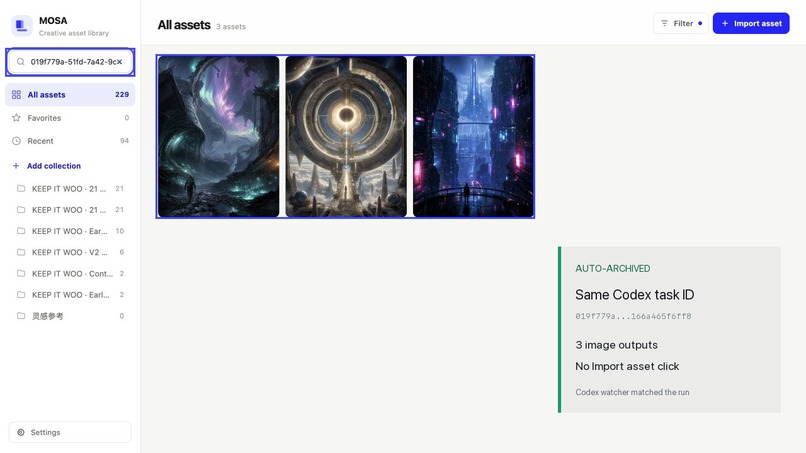Open Favorites via the star icon
This screenshot has height=453, width=806.
(16, 118)
